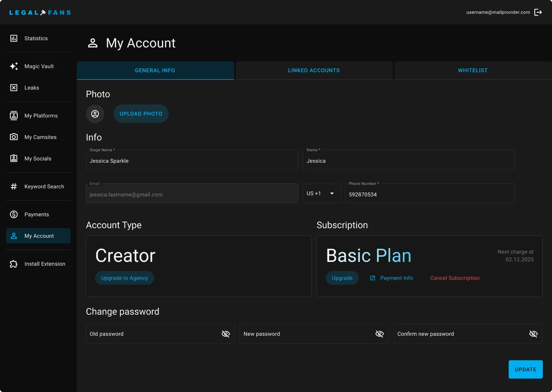This screenshot has width=552, height=392.
Task: Switch to the General Info tab
Action: coord(155,70)
